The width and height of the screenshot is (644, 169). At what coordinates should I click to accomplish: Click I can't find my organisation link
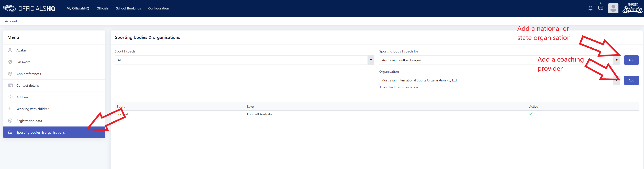click(x=399, y=87)
